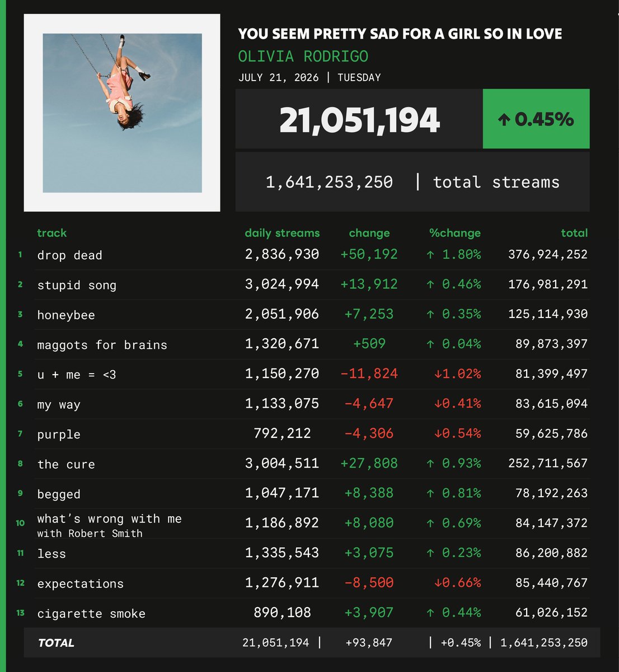Click daily streams 1,335,543
Screen dimensions: 619x672
[282, 553]
